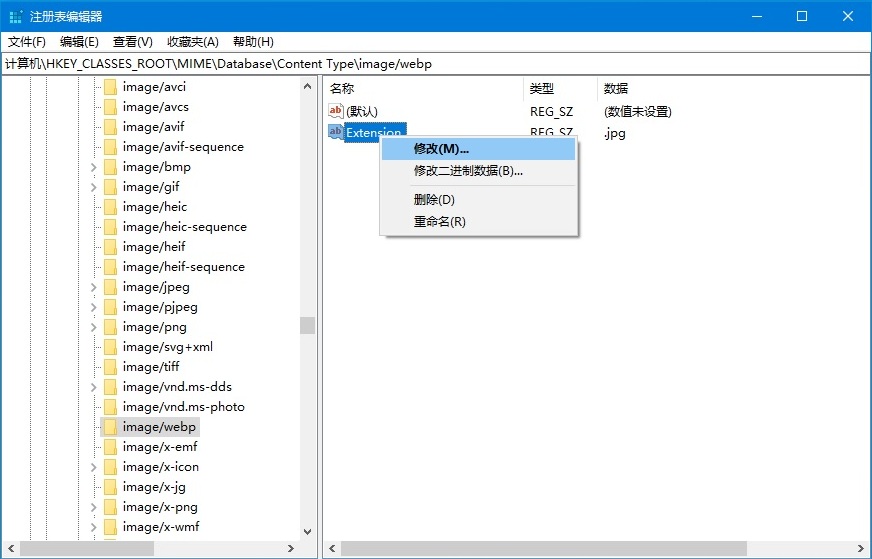This screenshot has height=559, width=872.
Task: Click the registry path address bar
Action: [436, 64]
